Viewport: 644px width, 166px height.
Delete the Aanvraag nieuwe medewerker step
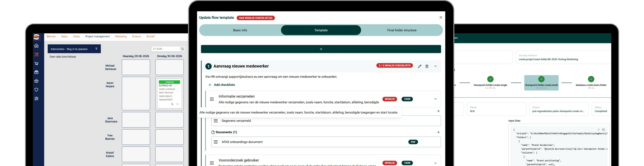point(427,66)
